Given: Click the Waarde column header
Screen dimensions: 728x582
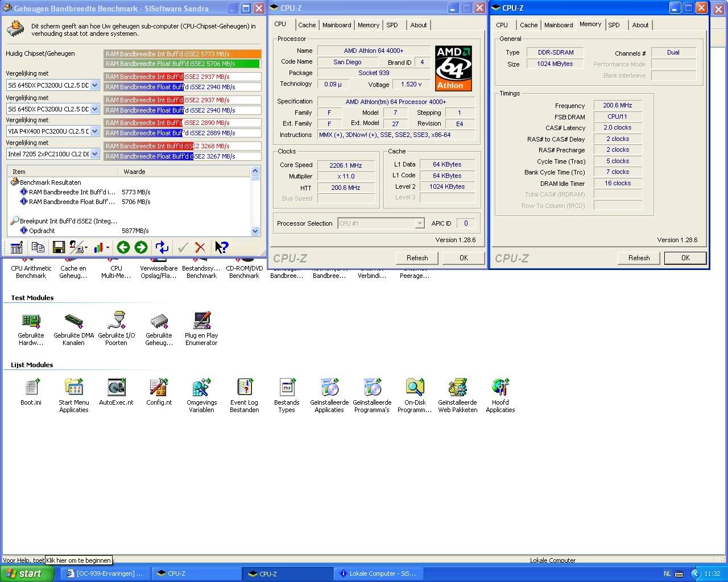Looking at the screenshot, I should coord(185,172).
